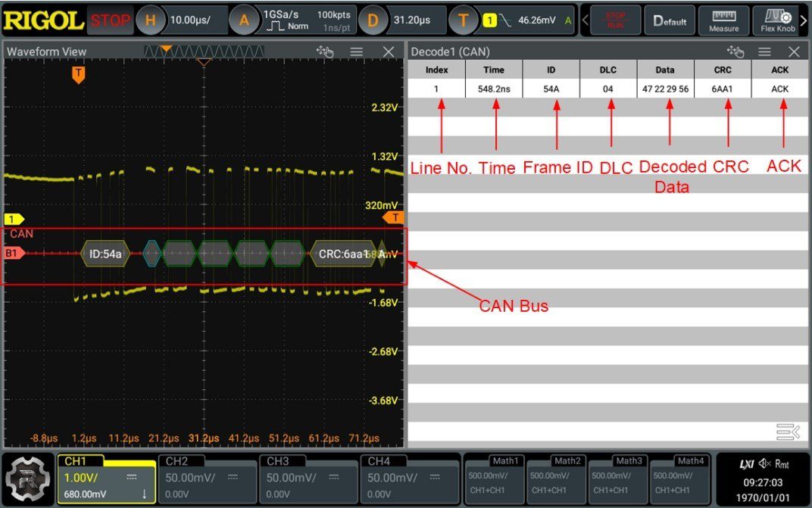
Task: Open Waveform View hamburger menu
Action: 357,51
